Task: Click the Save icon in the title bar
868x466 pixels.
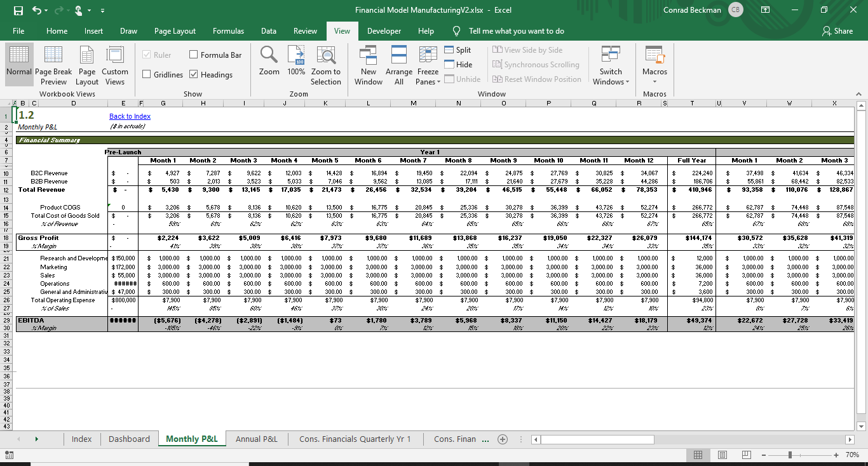Action: (x=18, y=10)
